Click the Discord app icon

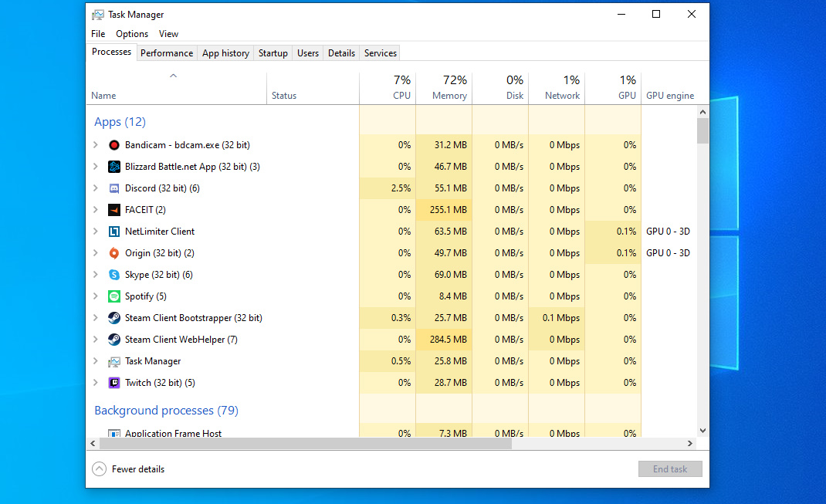tap(113, 188)
